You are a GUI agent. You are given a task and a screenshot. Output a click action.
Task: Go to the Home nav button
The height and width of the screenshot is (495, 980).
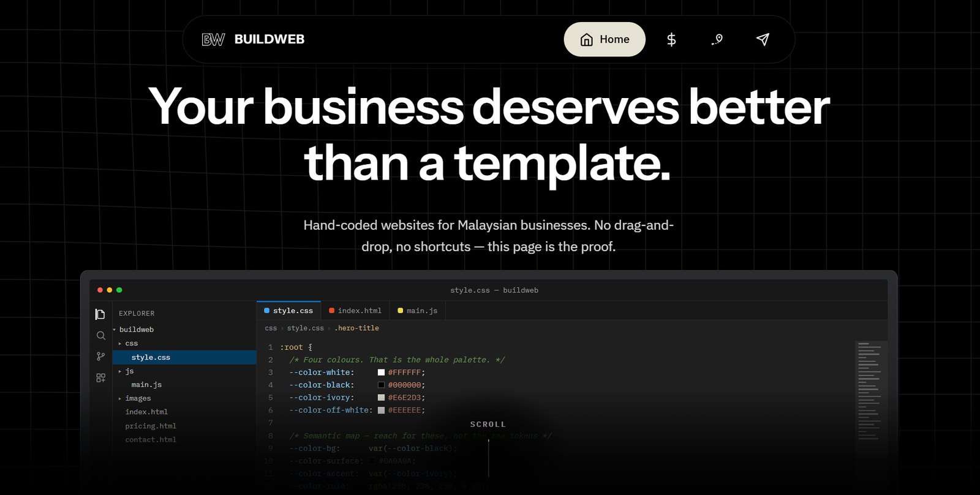point(605,39)
